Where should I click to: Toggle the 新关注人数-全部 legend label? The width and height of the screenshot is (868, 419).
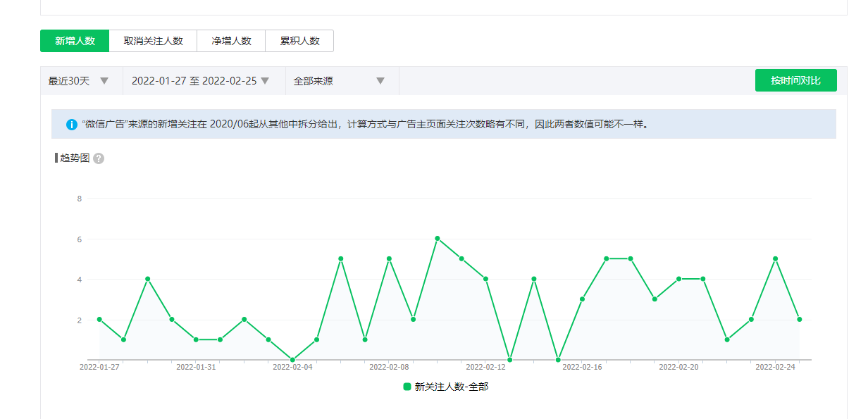pyautogui.click(x=451, y=387)
